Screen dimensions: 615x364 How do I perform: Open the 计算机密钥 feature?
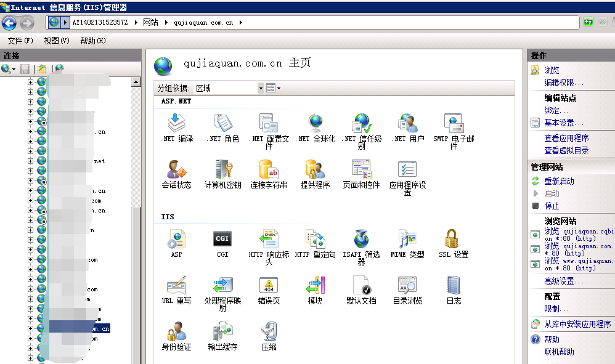coord(223,174)
